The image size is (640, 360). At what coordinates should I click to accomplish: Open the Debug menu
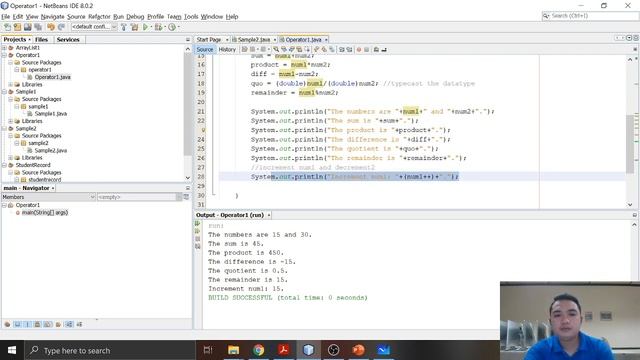pos(135,17)
